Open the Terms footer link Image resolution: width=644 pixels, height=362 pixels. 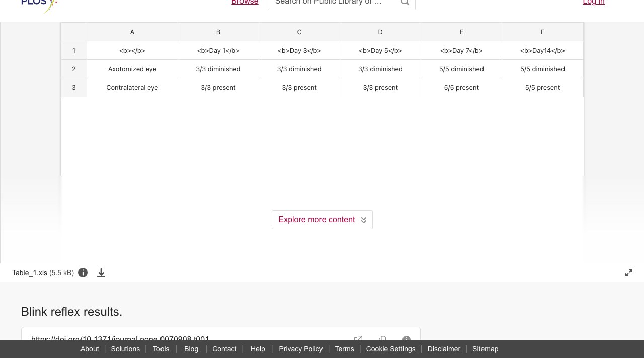pyautogui.click(x=344, y=349)
